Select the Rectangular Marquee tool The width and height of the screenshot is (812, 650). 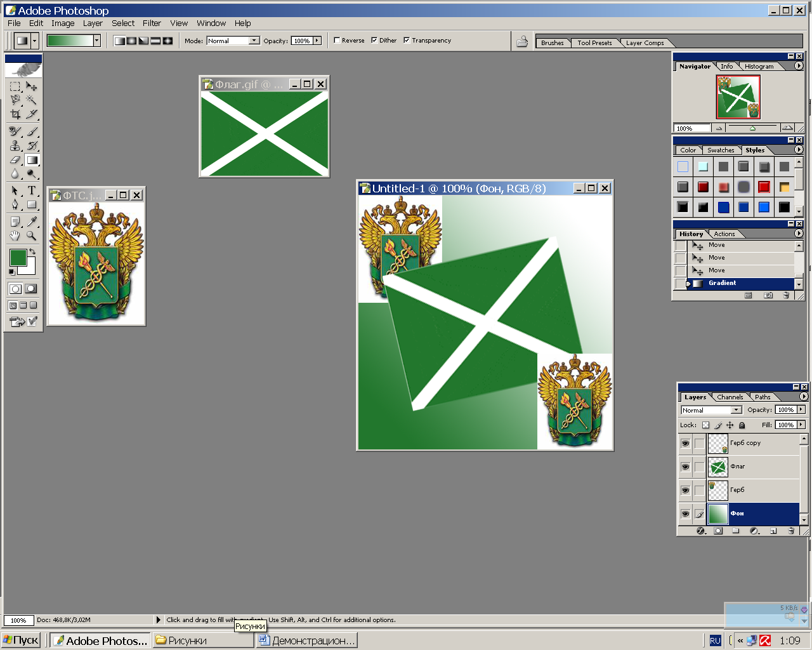(15, 86)
